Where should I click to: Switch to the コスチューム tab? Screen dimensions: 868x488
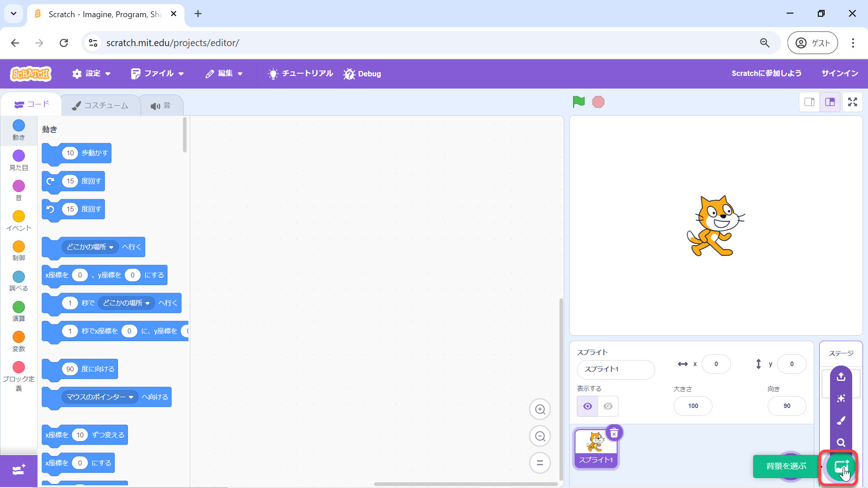[100, 105]
